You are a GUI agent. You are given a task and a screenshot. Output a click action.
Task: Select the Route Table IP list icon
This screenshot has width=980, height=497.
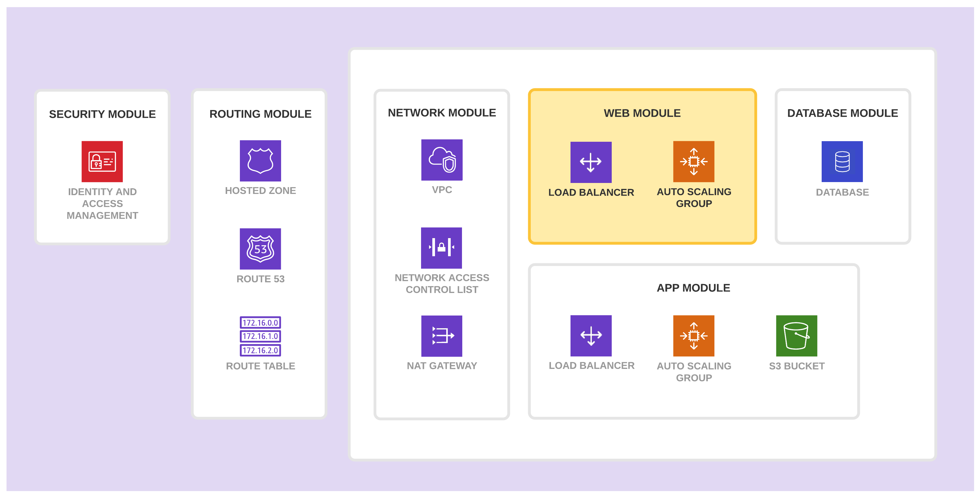click(x=260, y=336)
